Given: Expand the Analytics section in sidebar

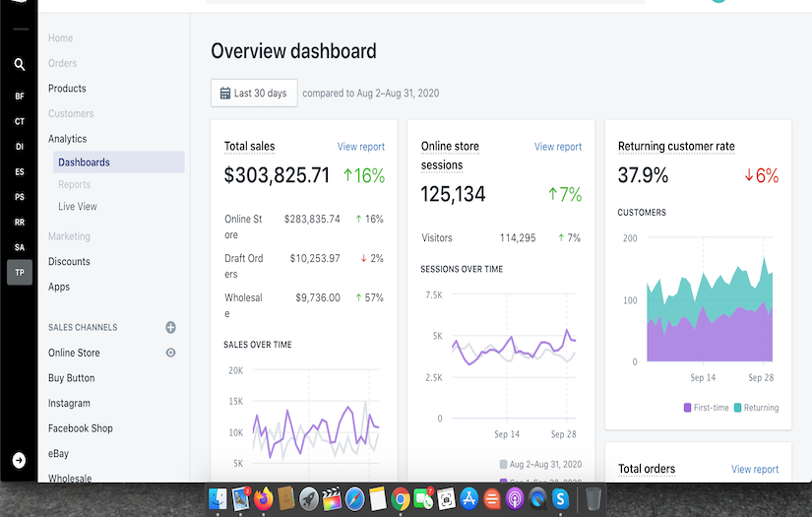Looking at the screenshot, I should click(x=68, y=139).
